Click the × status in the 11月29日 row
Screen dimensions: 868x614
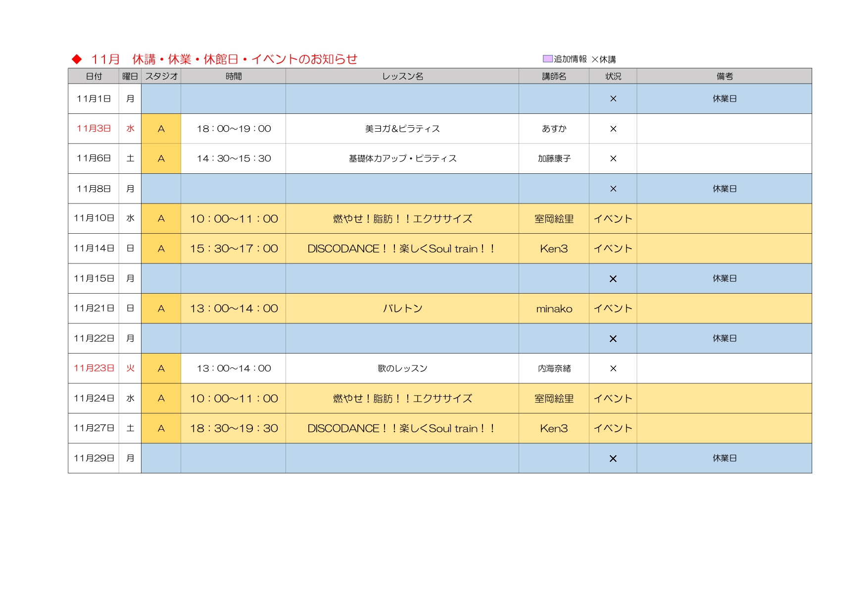point(613,459)
